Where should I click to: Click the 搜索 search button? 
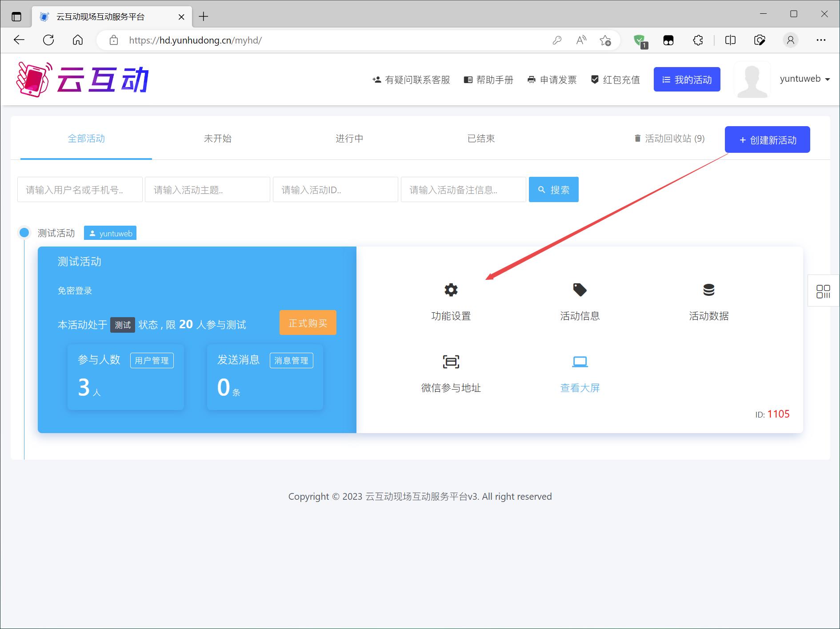tap(553, 190)
